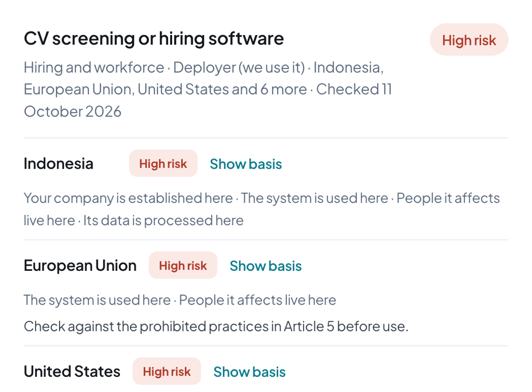Viewport: 532px width, 392px height.
Task: Click the overall High risk badge at top
Action: tap(469, 40)
